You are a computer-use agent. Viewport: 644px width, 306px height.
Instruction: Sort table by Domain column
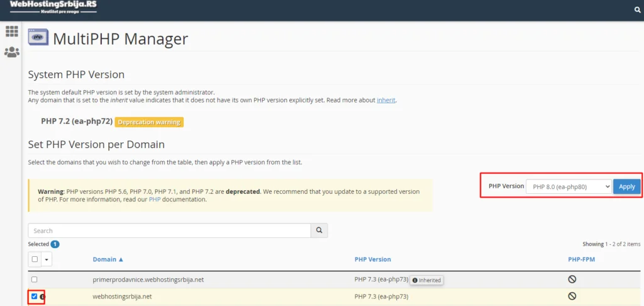pos(108,259)
